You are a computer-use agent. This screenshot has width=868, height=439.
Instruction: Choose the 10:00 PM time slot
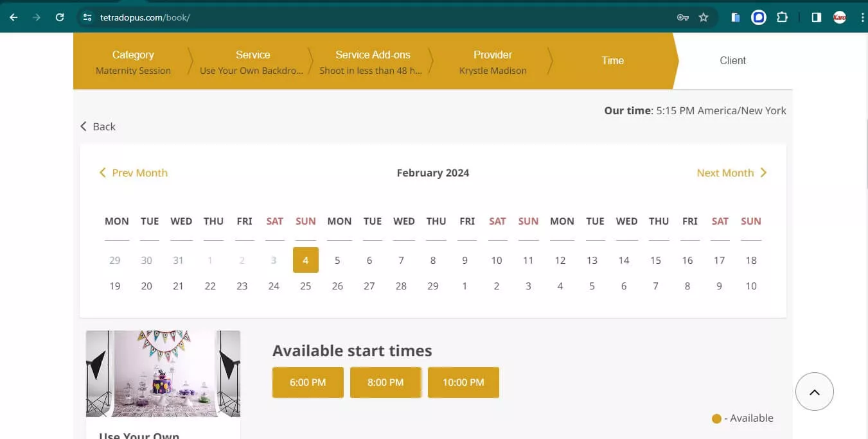(463, 382)
